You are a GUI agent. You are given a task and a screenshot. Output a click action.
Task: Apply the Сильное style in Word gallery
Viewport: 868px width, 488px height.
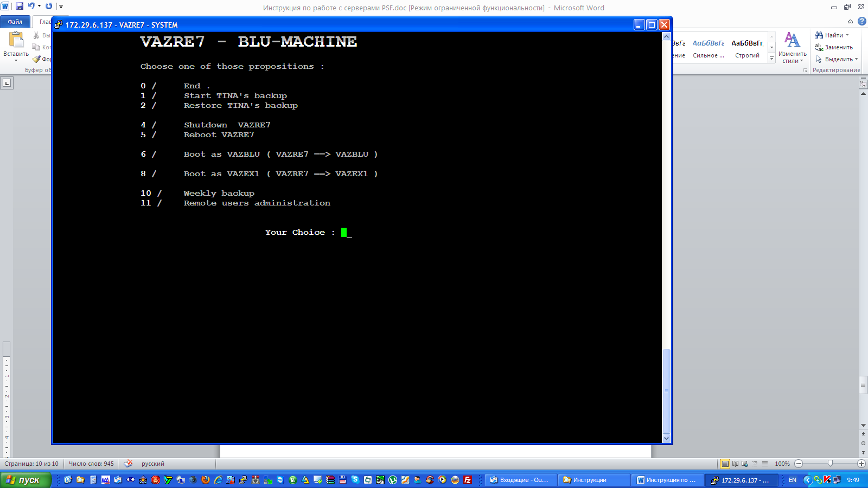(x=708, y=49)
